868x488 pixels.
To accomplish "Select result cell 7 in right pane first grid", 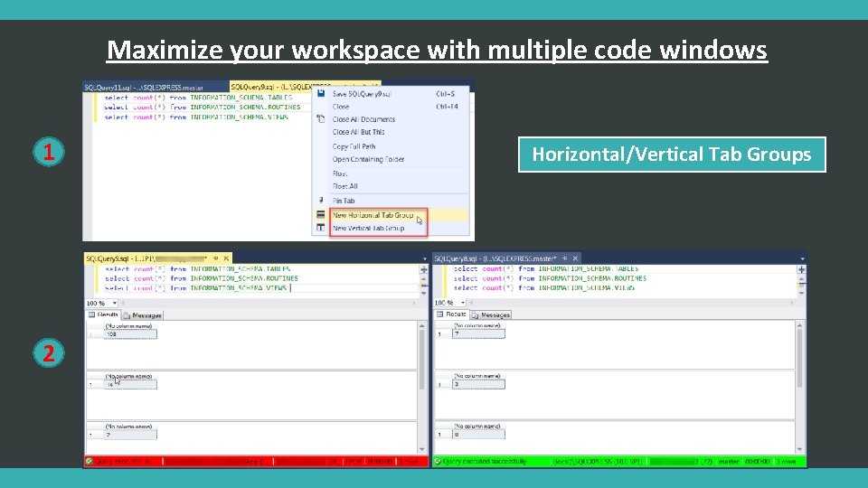I will tap(479, 333).
